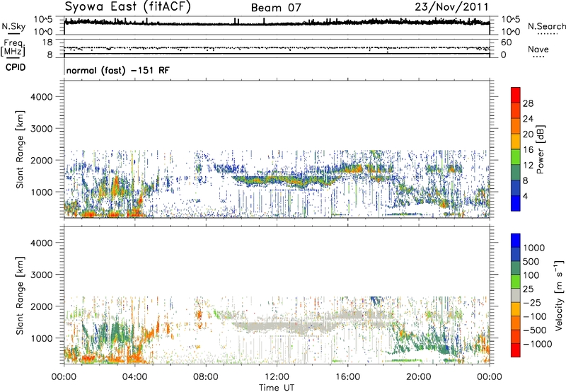The image size is (566, 392).
Task: Click the strong orange power band near 17:00
Action: [x=352, y=168]
